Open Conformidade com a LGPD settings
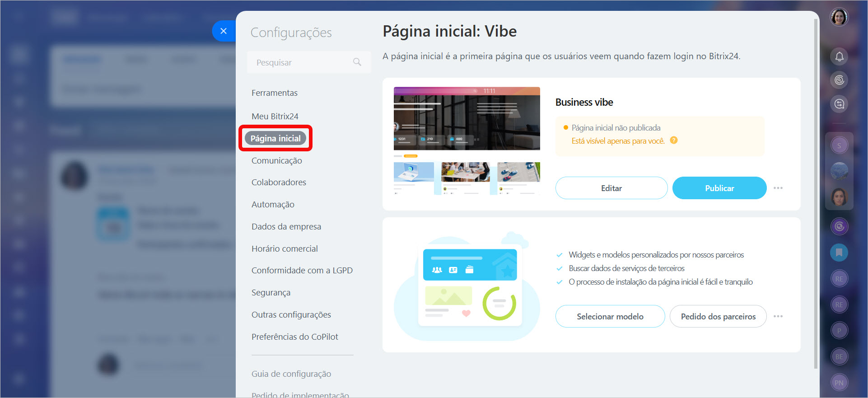The image size is (868, 398). coord(302,271)
